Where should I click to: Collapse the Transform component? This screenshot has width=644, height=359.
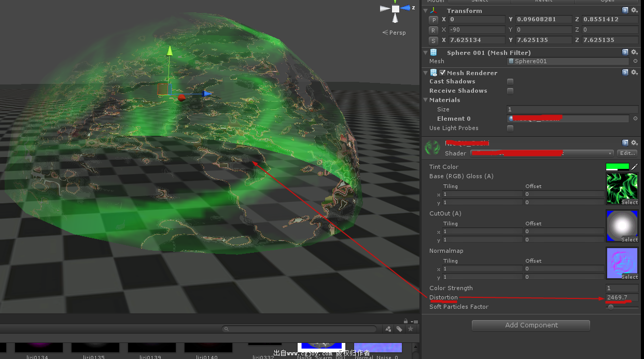tap(426, 10)
